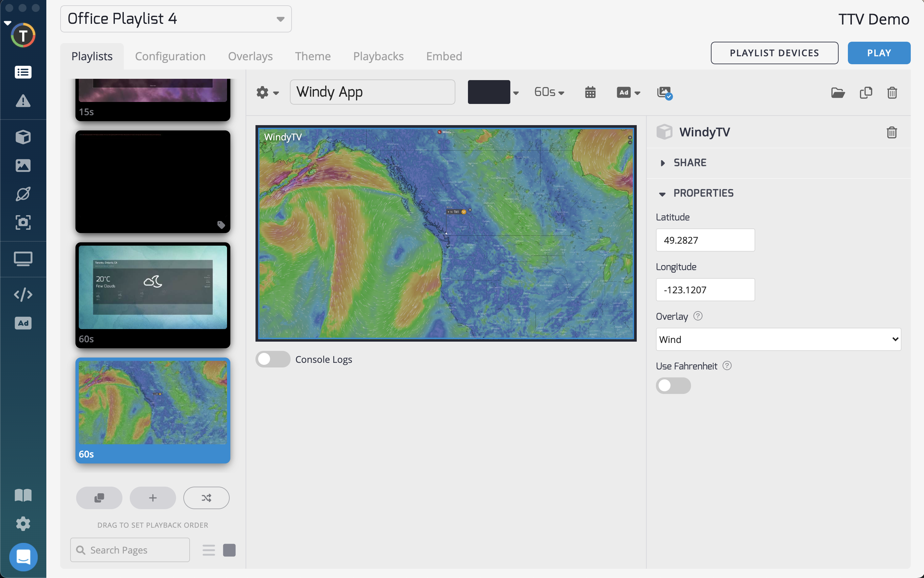This screenshot has width=924, height=578.
Task: Open the Office Playlist 4 dropdown
Action: 176,19
